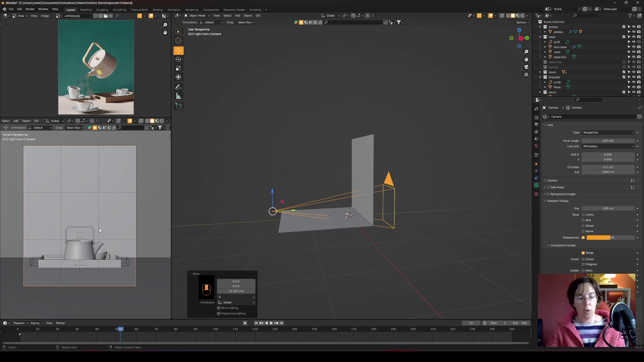Screen dimensions: 644x362
Task: Select the Add Cube tool
Action: pos(178,106)
